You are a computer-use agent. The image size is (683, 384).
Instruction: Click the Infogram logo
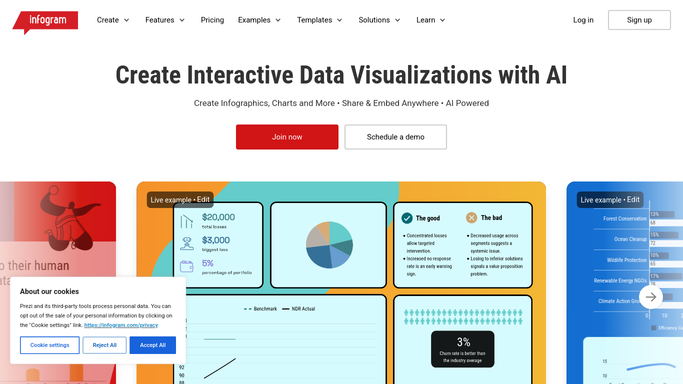[x=45, y=22]
